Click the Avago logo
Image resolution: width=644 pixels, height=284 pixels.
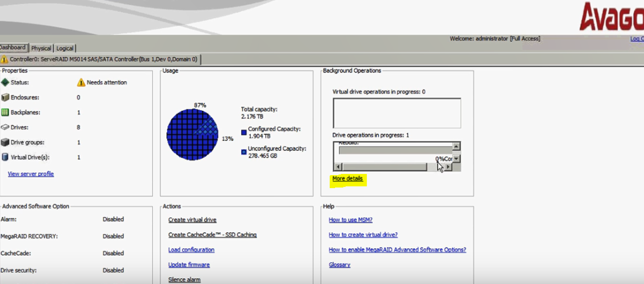tap(611, 18)
